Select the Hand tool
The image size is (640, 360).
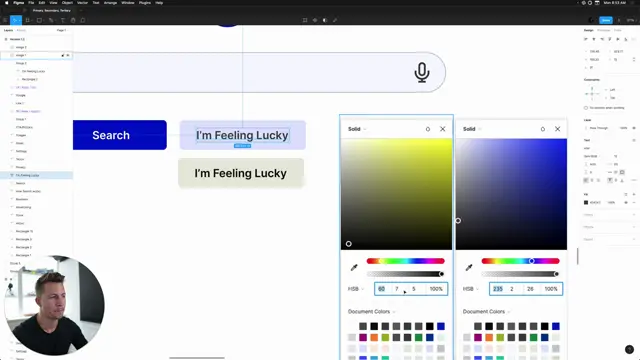pyautogui.click(x=73, y=20)
